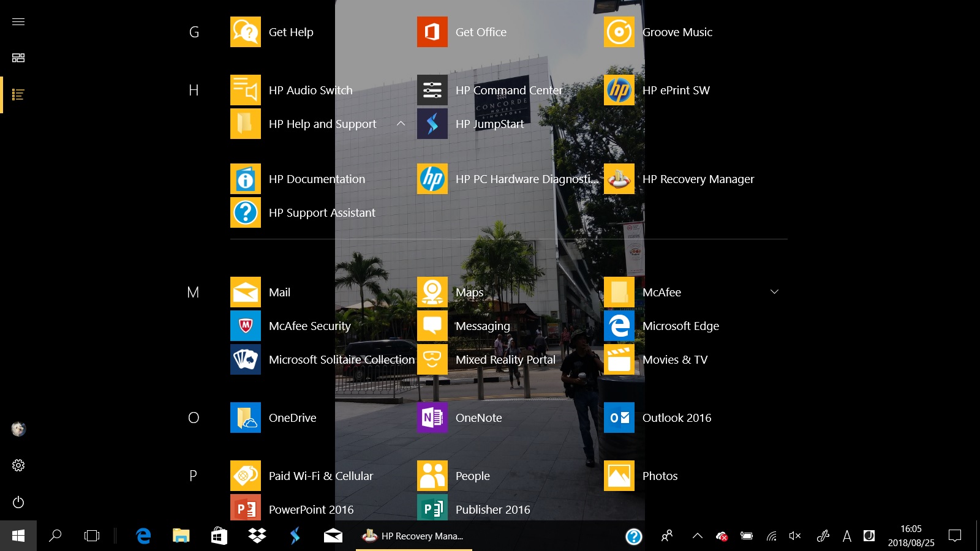Launch Get Office from the app list
Viewport: 980px width, 551px height.
point(432,32)
